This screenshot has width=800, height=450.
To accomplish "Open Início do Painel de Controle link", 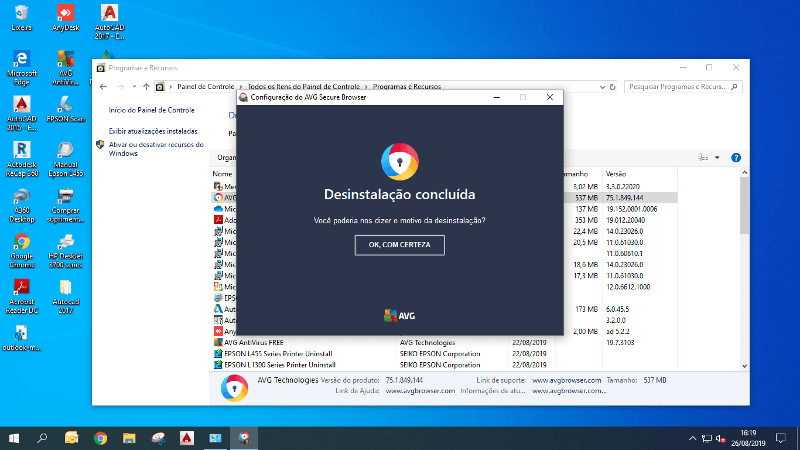I will click(x=152, y=110).
